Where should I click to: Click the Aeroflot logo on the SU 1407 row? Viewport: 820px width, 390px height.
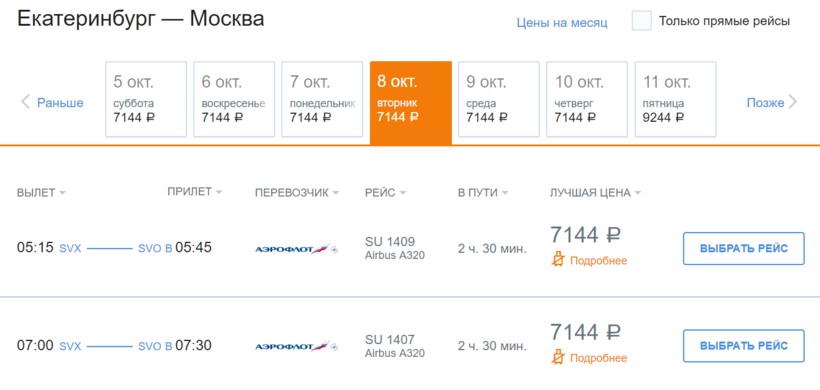(x=297, y=347)
